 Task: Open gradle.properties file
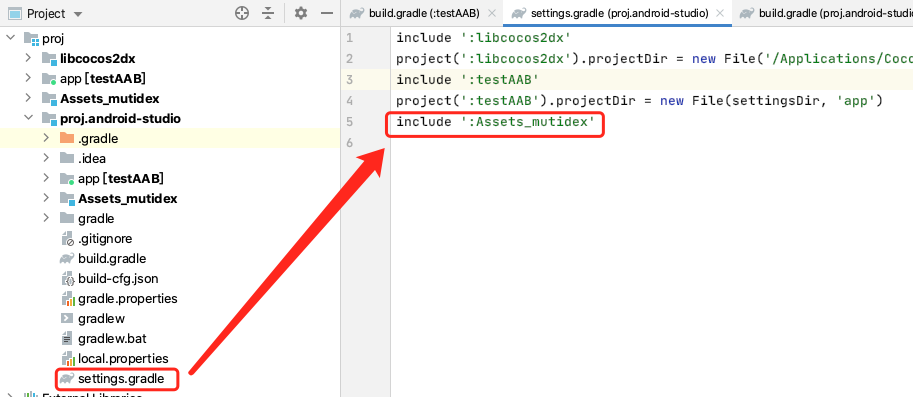[128, 299]
